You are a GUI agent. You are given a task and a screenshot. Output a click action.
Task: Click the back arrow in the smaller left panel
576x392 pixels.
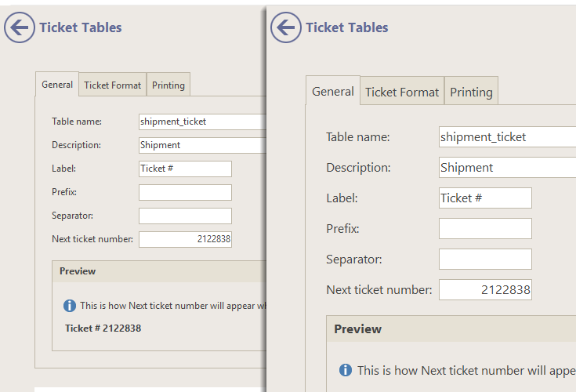coord(20,27)
